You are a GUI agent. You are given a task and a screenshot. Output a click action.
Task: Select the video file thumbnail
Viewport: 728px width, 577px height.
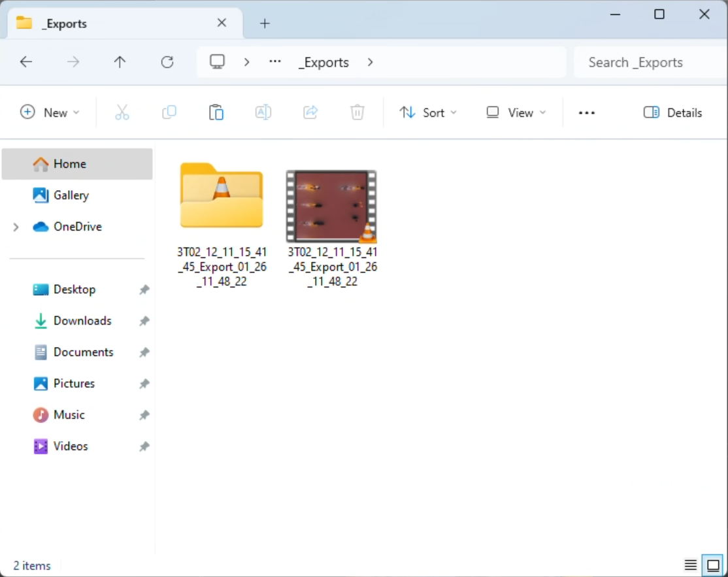[331, 206]
